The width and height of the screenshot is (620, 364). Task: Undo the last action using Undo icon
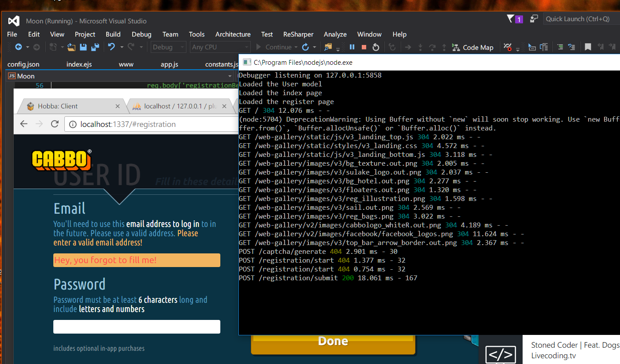tap(111, 47)
